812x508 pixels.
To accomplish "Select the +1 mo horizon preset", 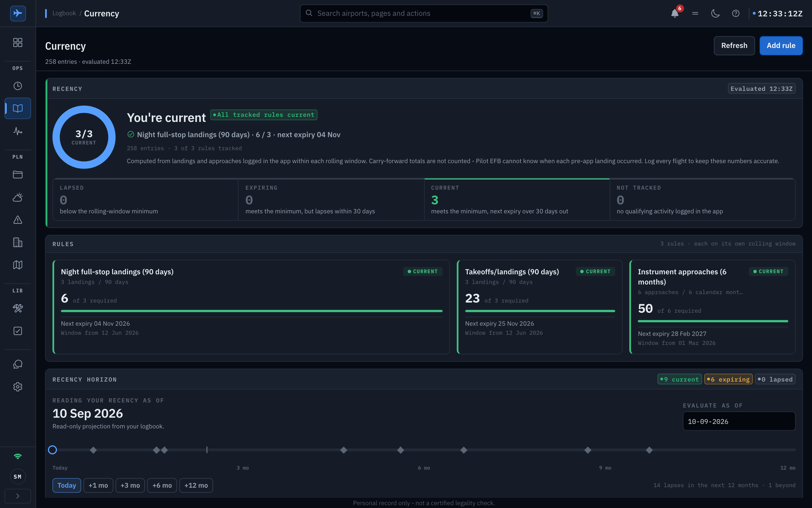I will pyautogui.click(x=98, y=485).
